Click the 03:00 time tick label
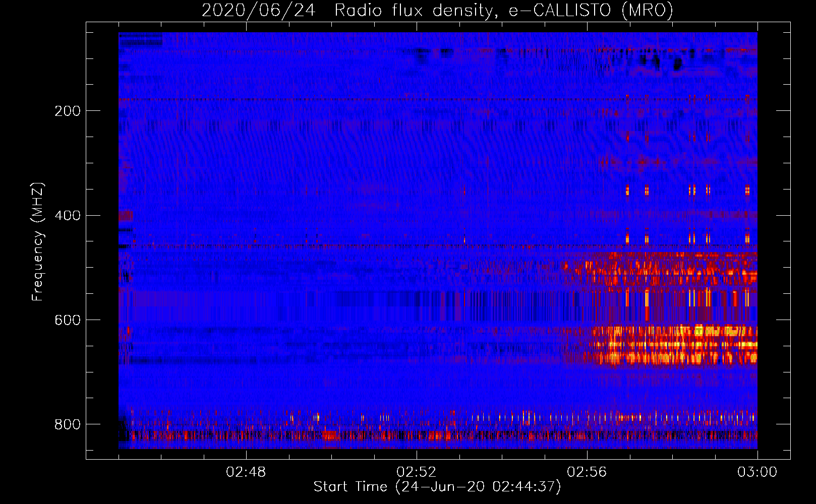 (757, 472)
